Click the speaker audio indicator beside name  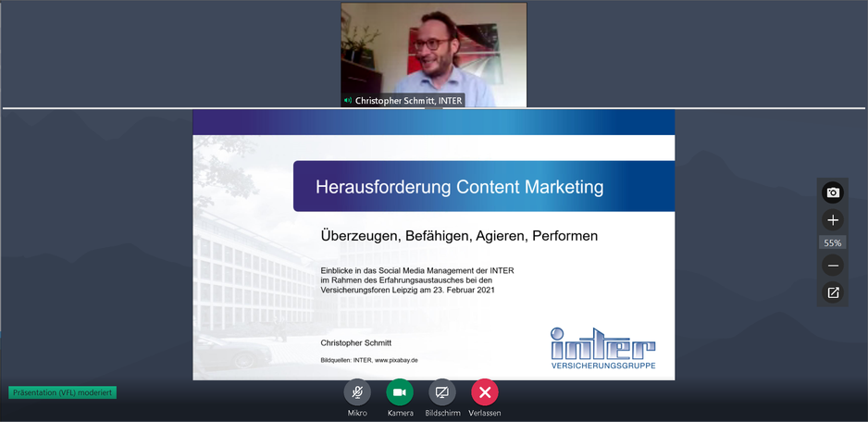tap(348, 101)
